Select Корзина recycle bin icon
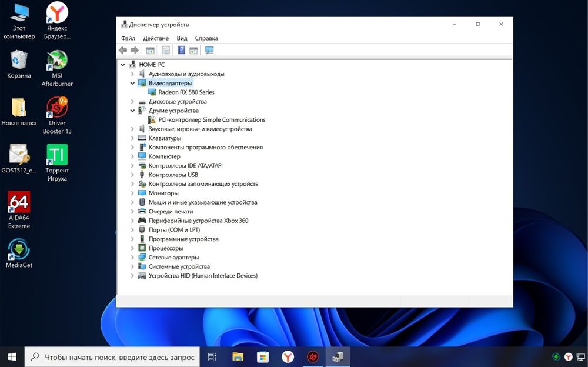 click(19, 64)
